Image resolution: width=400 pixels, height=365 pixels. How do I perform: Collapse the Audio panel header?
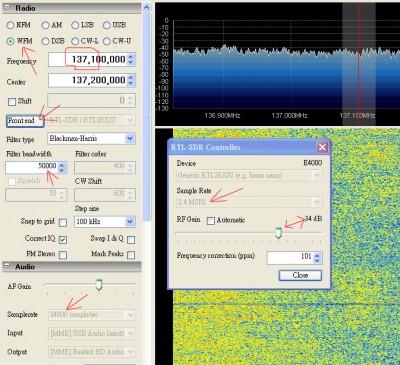7,266
